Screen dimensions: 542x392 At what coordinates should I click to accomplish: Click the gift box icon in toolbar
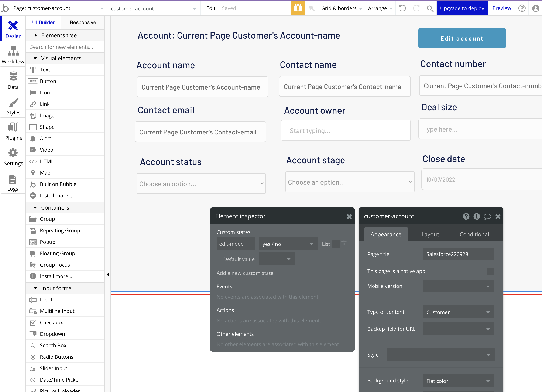[x=298, y=8]
